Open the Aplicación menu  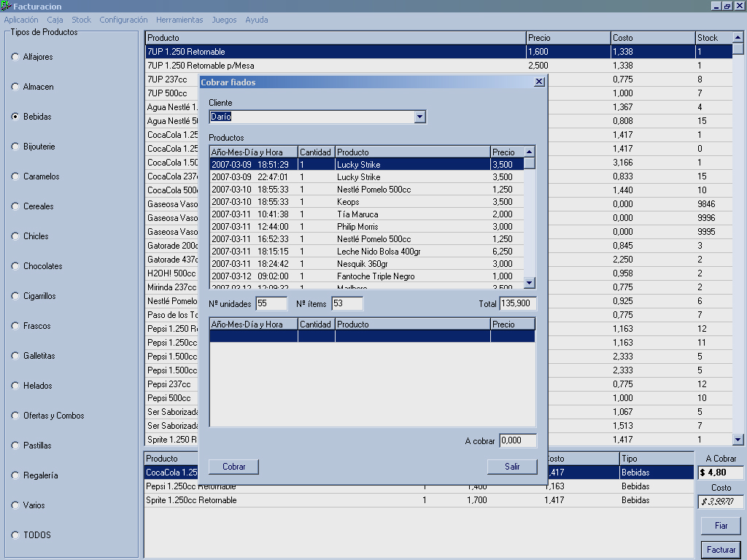tap(21, 20)
